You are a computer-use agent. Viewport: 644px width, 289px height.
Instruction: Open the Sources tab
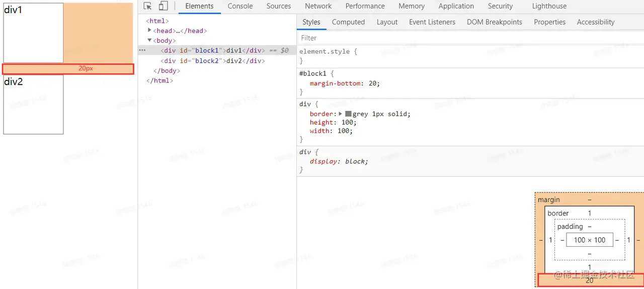(x=279, y=6)
